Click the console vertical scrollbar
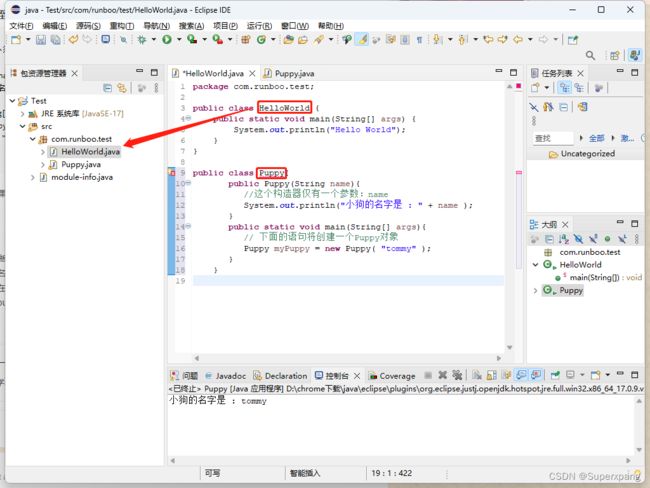 [x=639, y=425]
